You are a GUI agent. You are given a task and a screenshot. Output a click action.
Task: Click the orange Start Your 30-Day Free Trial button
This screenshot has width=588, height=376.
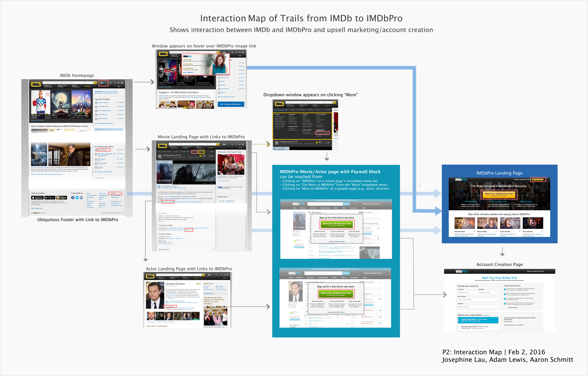coord(499,195)
